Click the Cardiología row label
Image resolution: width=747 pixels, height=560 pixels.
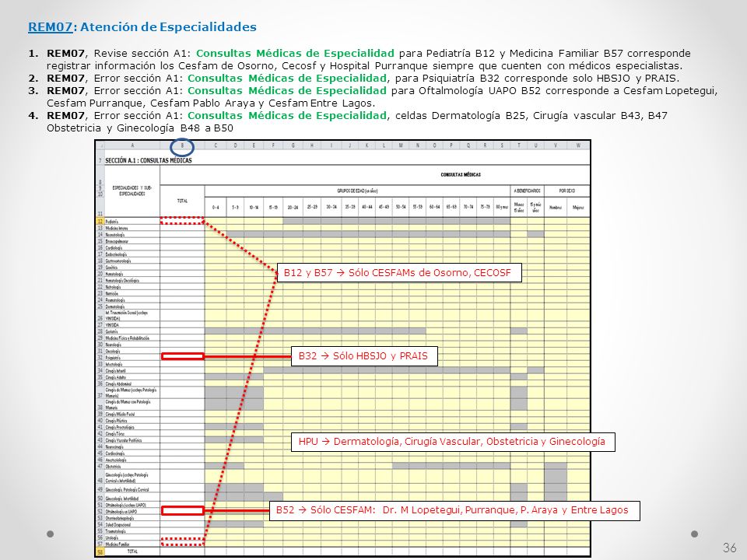(132, 247)
